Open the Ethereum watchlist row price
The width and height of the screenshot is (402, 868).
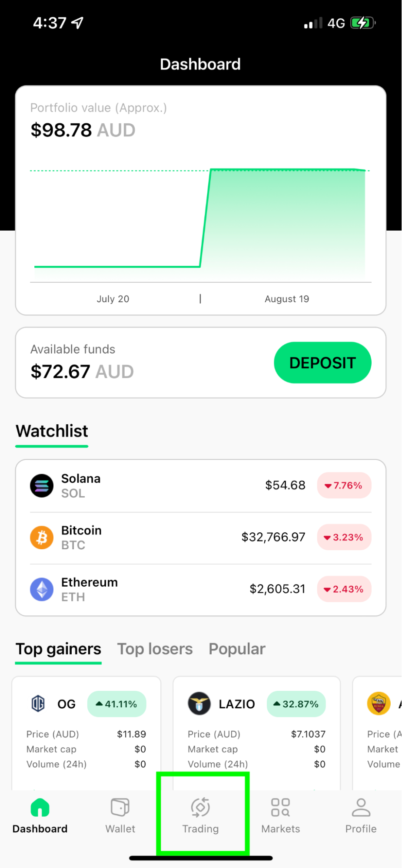click(x=277, y=589)
